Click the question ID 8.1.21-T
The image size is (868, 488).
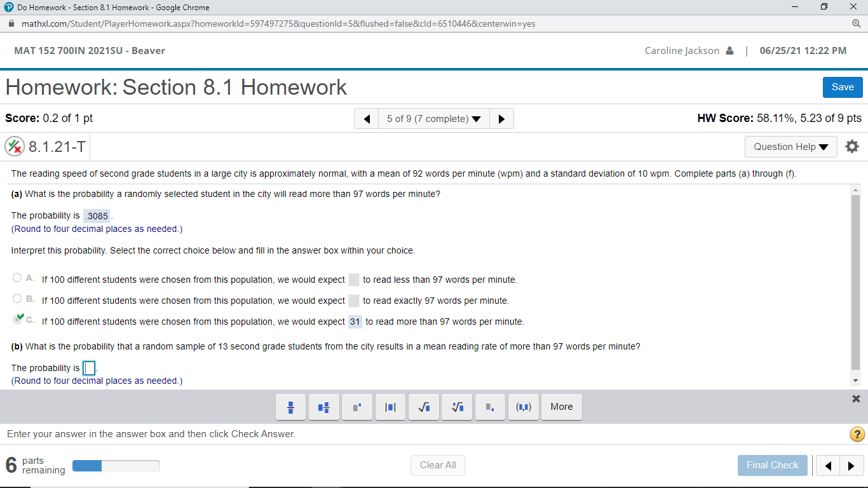[57, 147]
